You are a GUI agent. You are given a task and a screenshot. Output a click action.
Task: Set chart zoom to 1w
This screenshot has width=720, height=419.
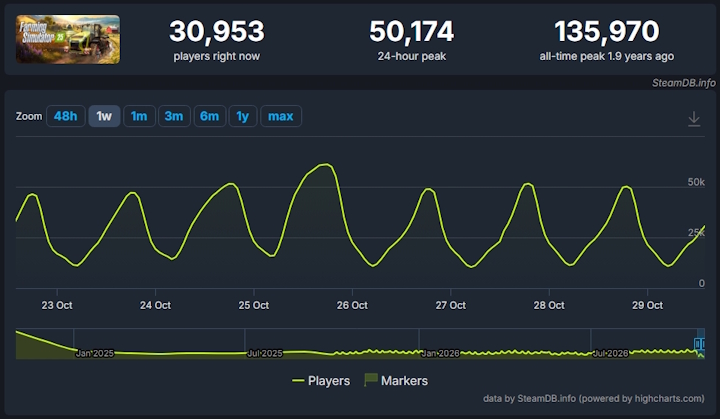(x=104, y=116)
